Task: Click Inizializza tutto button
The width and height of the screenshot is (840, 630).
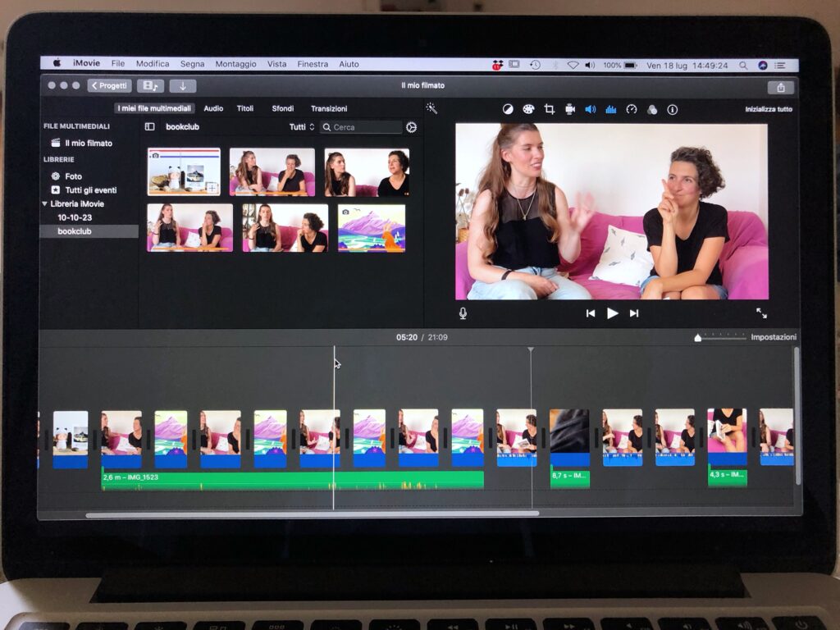Action: coord(768,109)
